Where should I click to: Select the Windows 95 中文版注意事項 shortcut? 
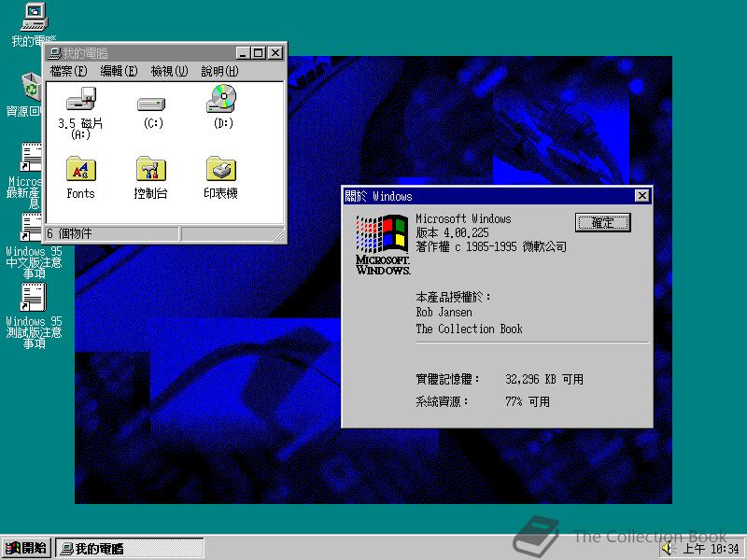pos(34,227)
